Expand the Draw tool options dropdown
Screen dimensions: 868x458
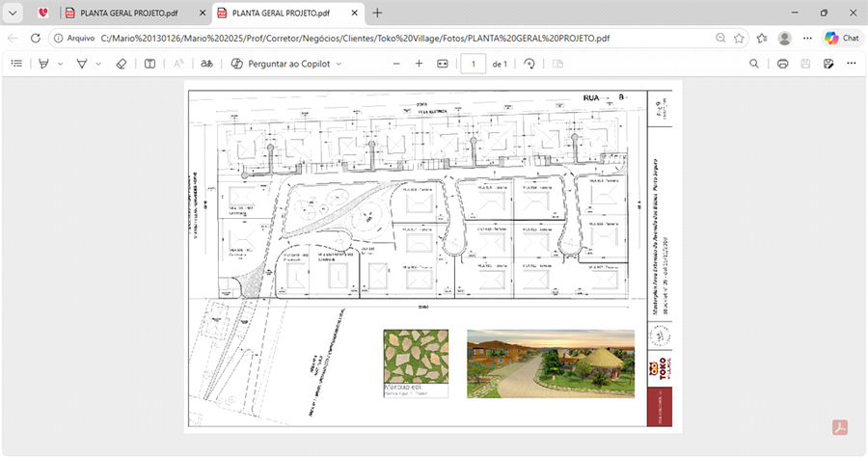point(98,64)
